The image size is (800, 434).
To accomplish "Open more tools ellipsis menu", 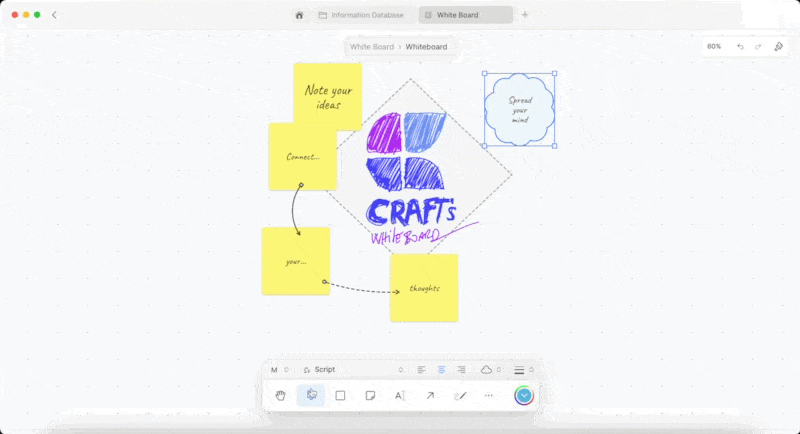I will click(x=489, y=395).
